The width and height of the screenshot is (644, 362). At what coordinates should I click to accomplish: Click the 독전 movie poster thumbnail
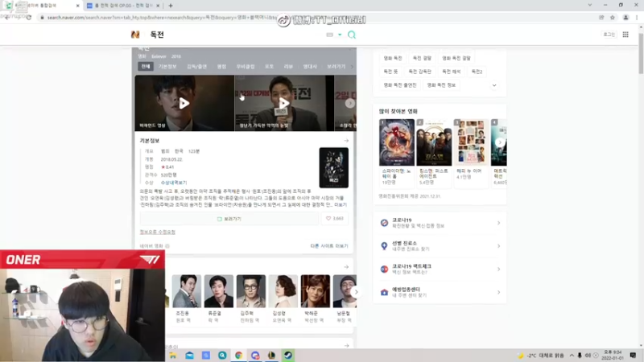[x=333, y=167]
